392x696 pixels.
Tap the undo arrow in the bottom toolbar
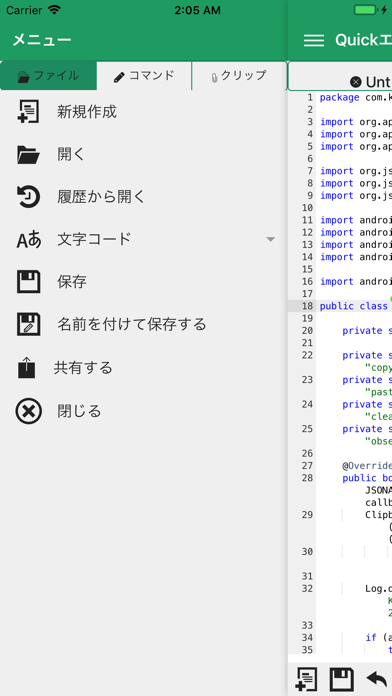pos(377,680)
